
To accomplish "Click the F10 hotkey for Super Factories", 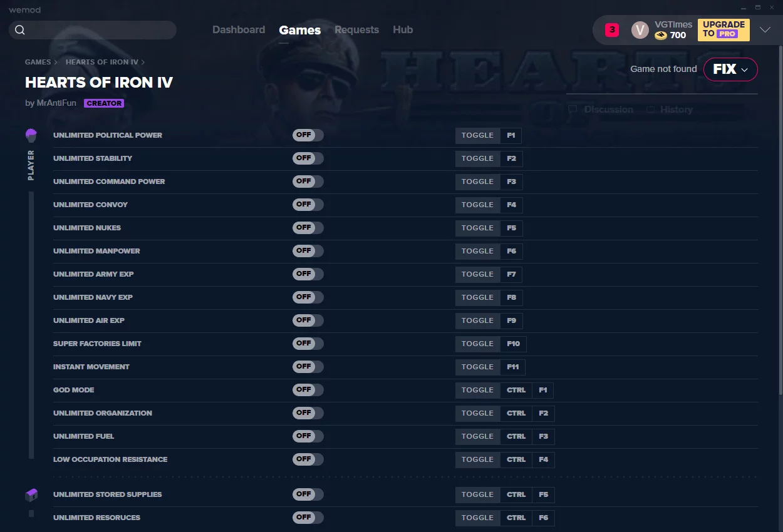I will [514, 344].
